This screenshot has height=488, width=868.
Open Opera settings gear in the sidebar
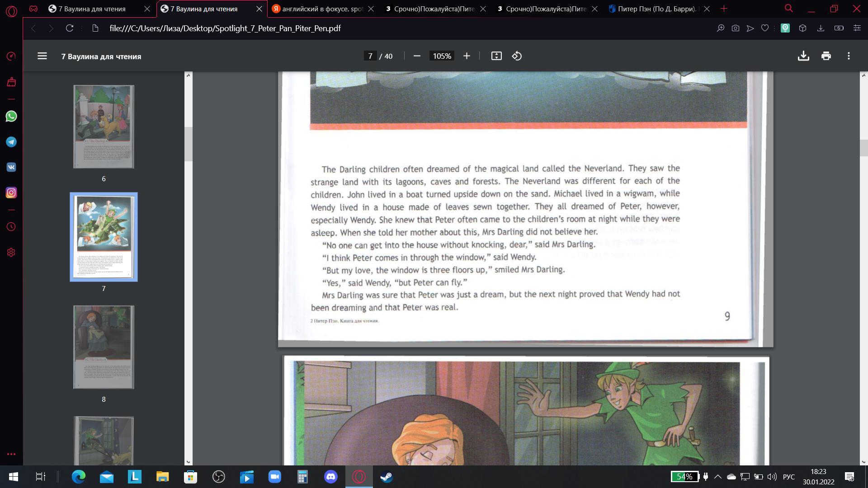point(11,253)
